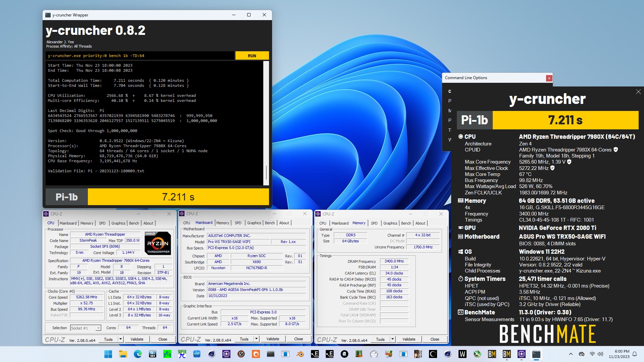Open the pineapple cocktail taskbar icon
Screen dimensions: 644x362
pyautogui.click(x=389, y=354)
